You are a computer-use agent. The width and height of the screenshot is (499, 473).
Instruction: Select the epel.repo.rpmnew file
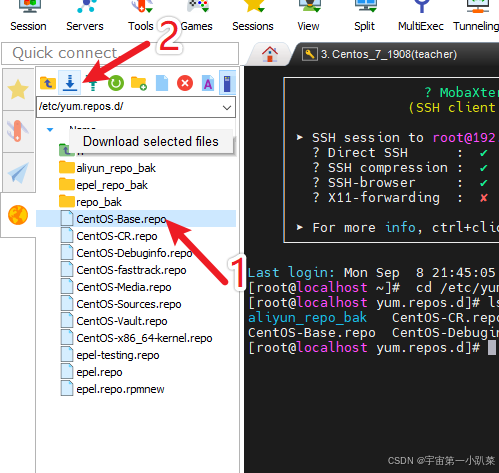click(120, 389)
